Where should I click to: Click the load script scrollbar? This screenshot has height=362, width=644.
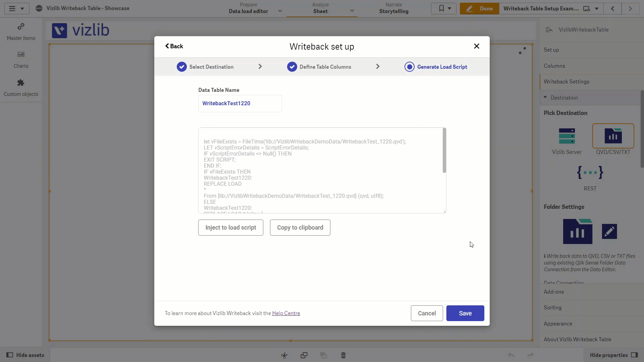pyautogui.click(x=444, y=151)
